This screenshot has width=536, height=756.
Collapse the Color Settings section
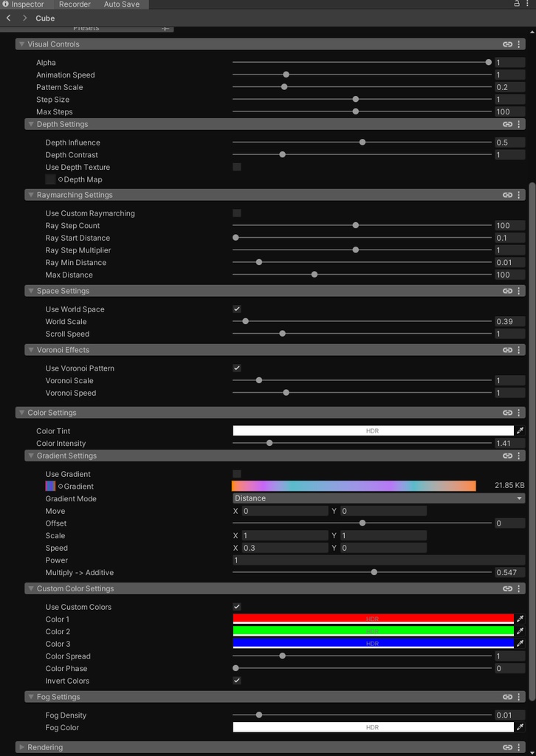tap(21, 412)
